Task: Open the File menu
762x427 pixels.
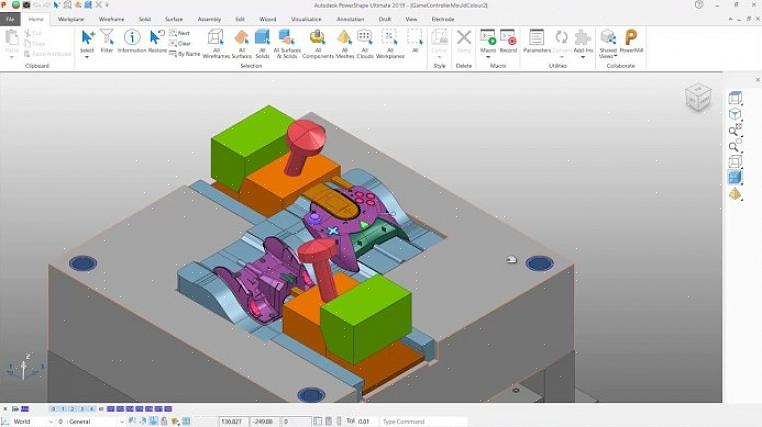Action: 10,19
